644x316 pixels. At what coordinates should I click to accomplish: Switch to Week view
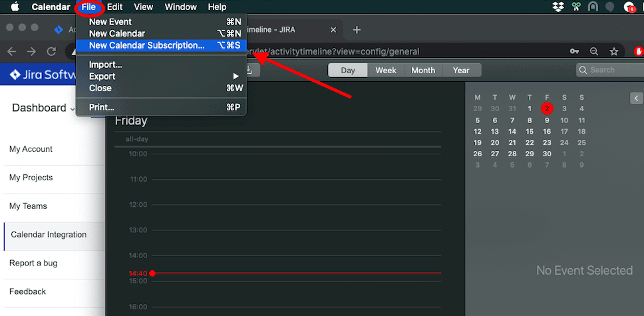click(x=386, y=71)
